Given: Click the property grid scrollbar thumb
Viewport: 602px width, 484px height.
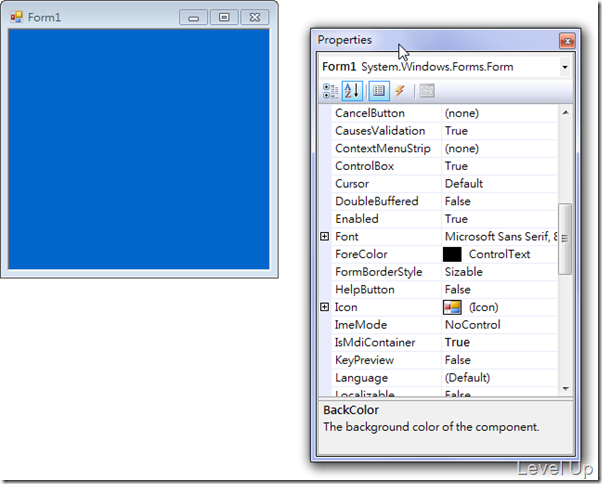Looking at the screenshot, I should pyautogui.click(x=564, y=239).
